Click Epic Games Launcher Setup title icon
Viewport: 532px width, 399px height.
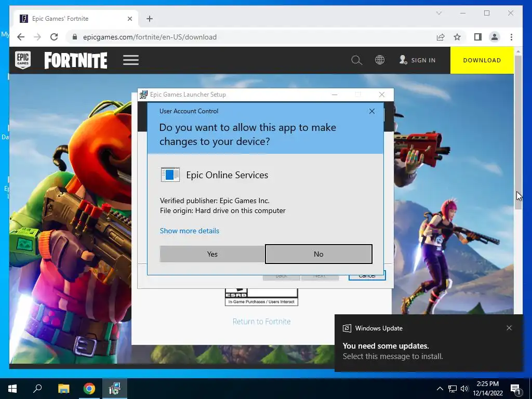tap(143, 95)
